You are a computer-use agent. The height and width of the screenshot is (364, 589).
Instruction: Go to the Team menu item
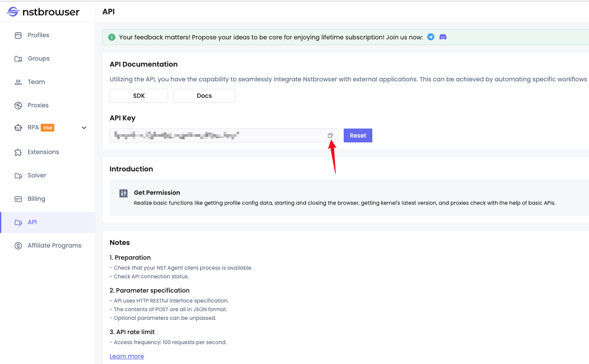(x=36, y=82)
